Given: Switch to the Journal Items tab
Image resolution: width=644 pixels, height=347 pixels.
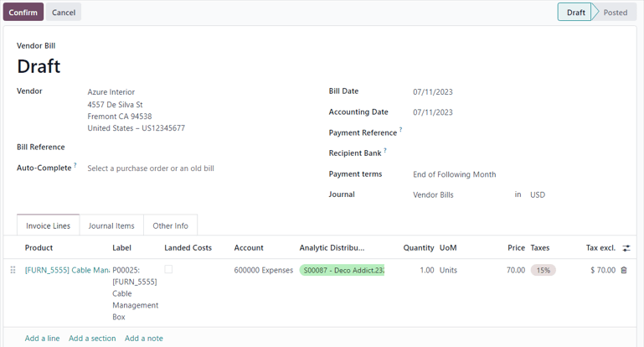Looking at the screenshot, I should click(x=111, y=225).
